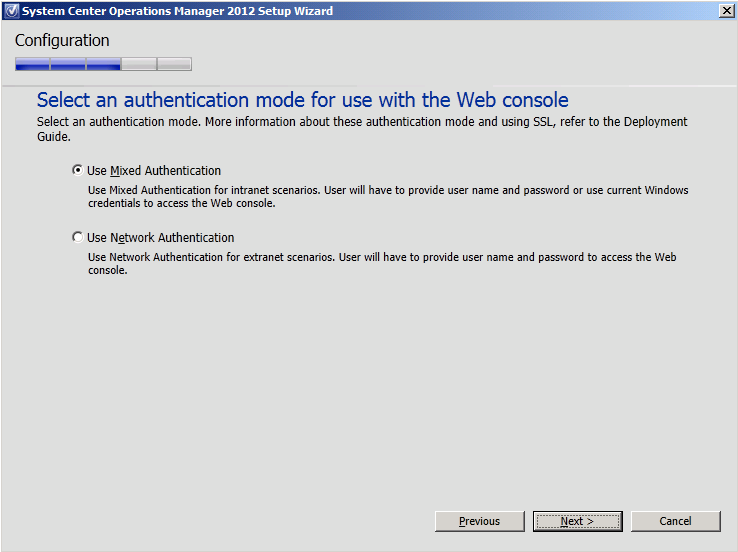This screenshot has height=552, width=738.
Task: Click the Setup Wizard title bar icon
Action: coord(12,10)
